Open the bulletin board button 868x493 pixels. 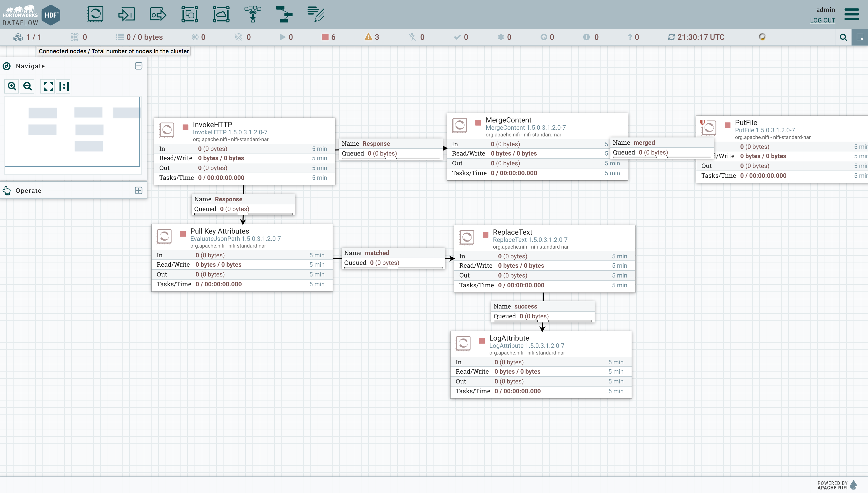(860, 37)
